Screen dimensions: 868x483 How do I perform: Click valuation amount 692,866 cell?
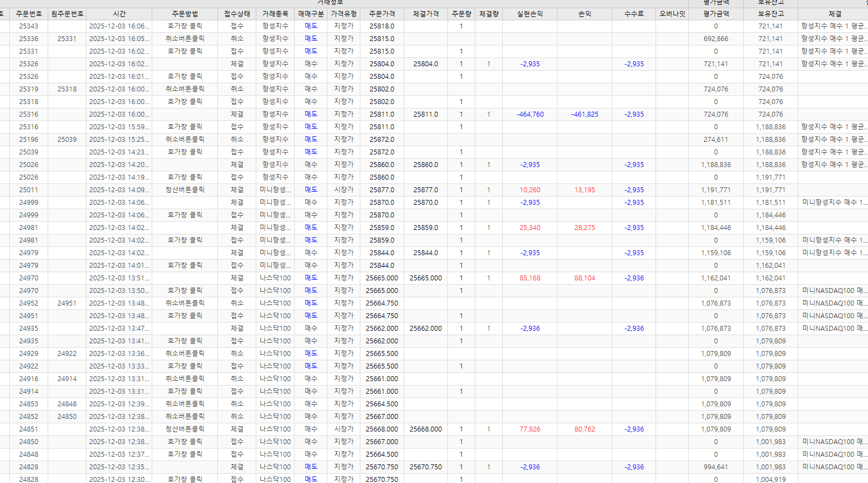pos(716,38)
